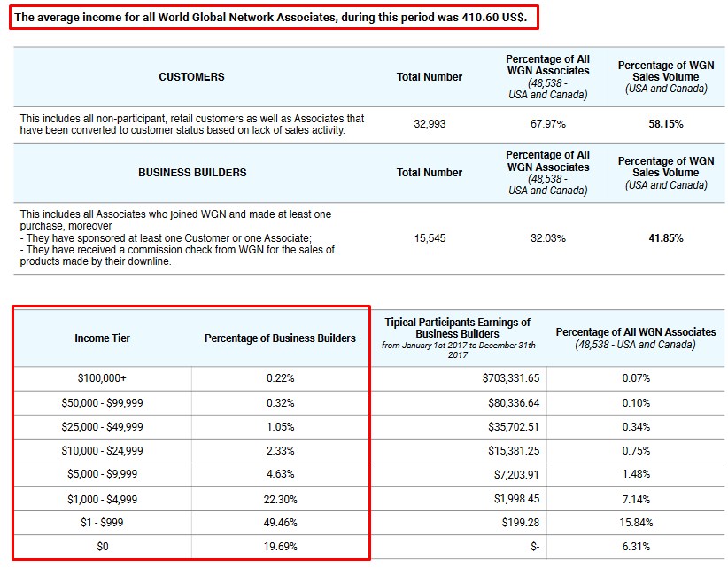Viewport: 728px width, 568px height.
Task: Select the 2.33% builders percentage
Action: 281,450
